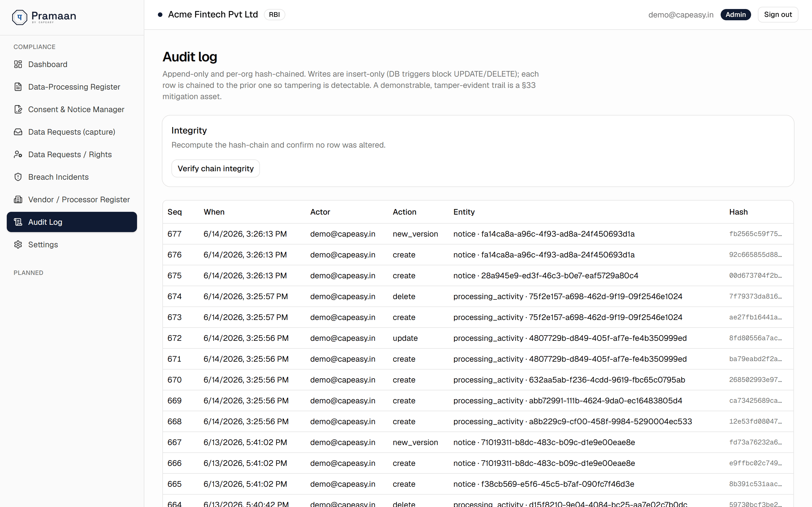Open Dashboard via its grid icon
Screen dimensions: 812x507
point(18,65)
